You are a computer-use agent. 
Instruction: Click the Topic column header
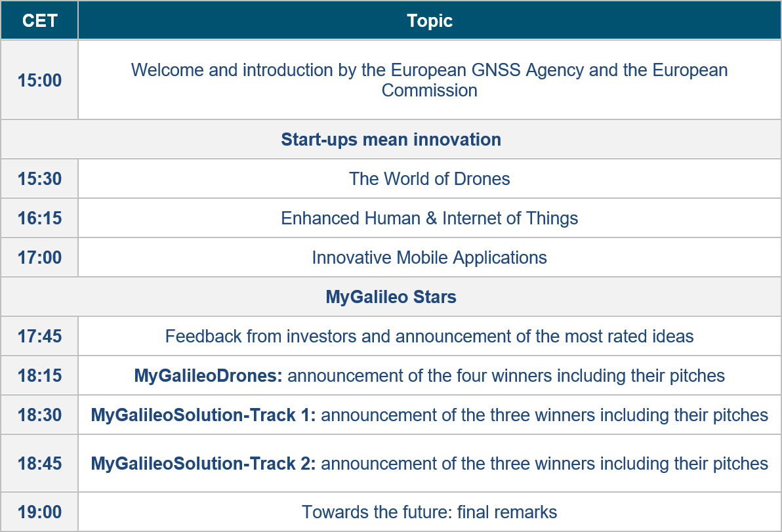[x=430, y=20]
